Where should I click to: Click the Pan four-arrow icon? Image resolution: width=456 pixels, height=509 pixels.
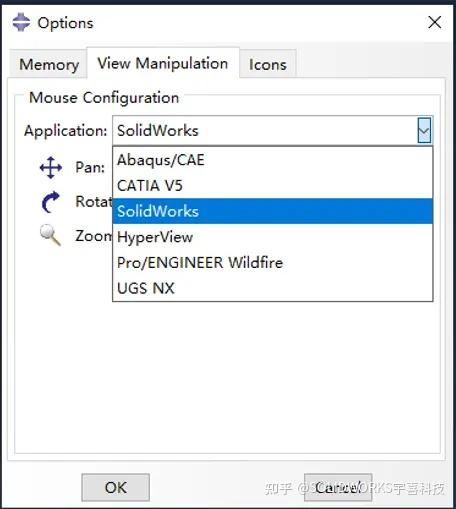pyautogui.click(x=51, y=167)
